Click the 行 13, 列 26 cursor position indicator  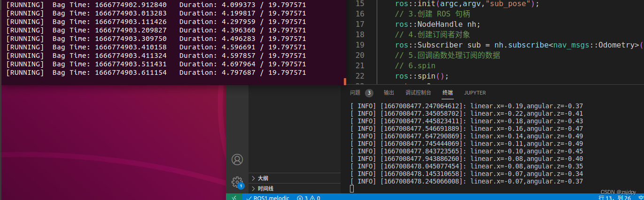coord(615,198)
